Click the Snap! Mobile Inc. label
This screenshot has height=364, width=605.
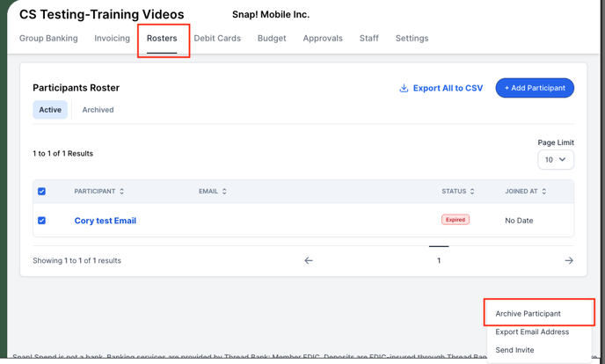[271, 15]
